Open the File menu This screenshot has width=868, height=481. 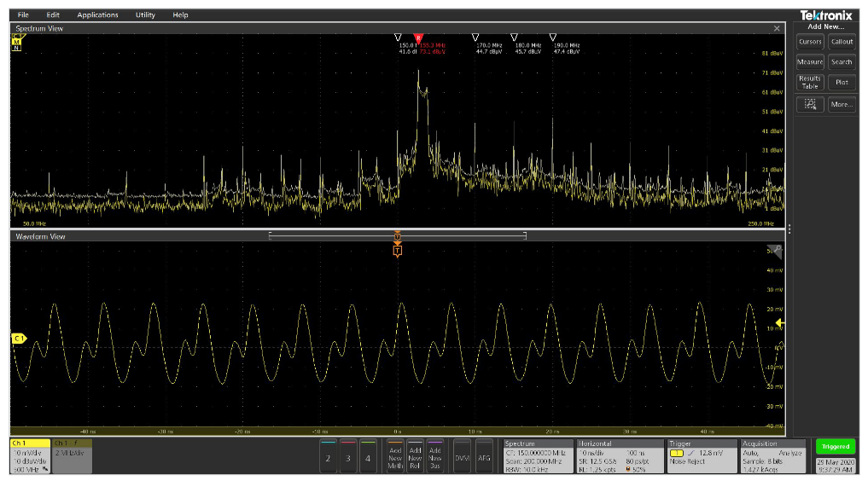23,15
